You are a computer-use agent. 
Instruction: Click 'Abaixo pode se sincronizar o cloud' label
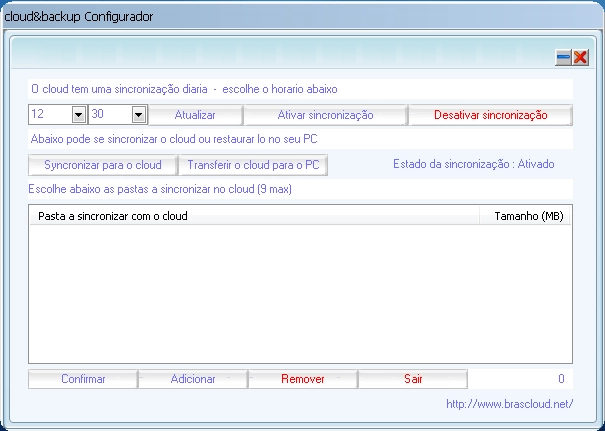click(x=174, y=139)
